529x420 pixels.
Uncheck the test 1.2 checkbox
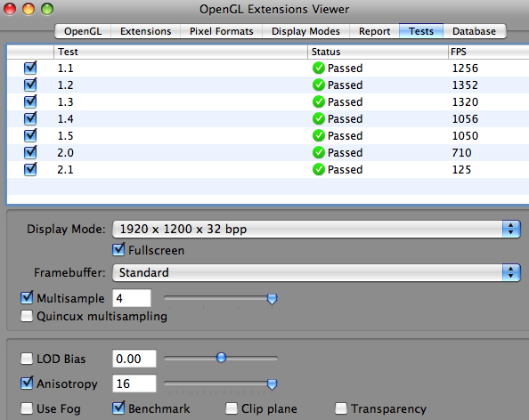pos(30,85)
